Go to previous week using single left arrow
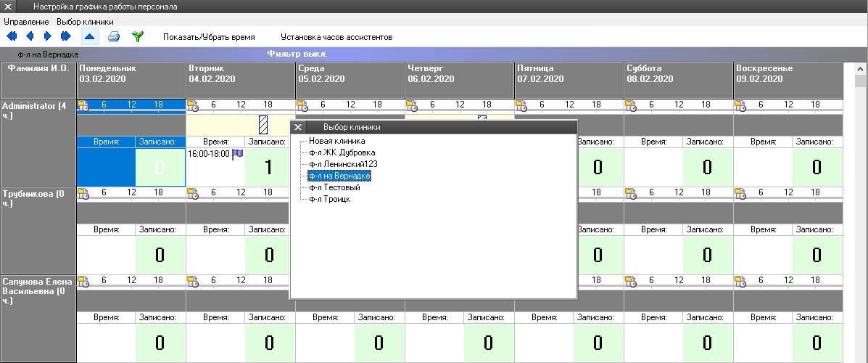Screen dimensions: 868x363 [30, 36]
